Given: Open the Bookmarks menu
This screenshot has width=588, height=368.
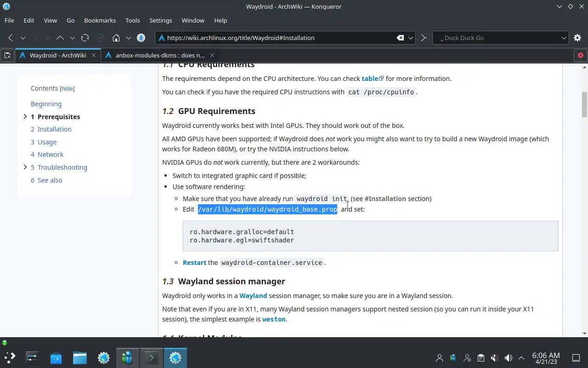Looking at the screenshot, I should tap(100, 20).
